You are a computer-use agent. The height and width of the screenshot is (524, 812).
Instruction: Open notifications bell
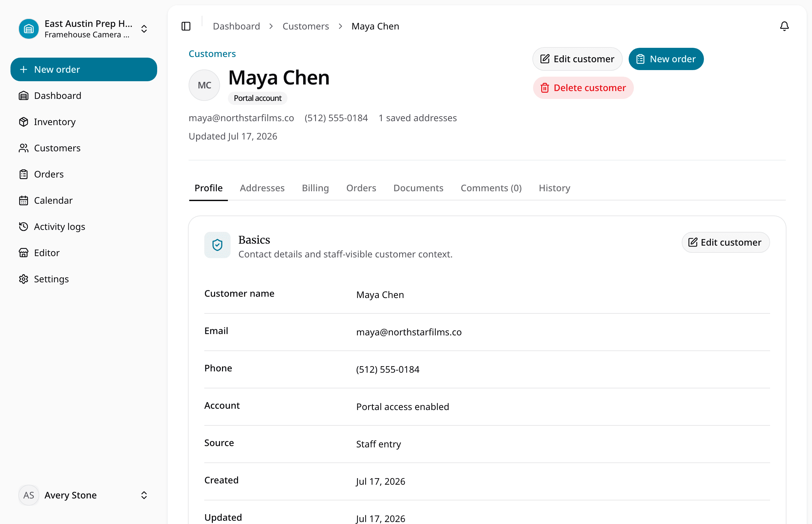(x=784, y=26)
